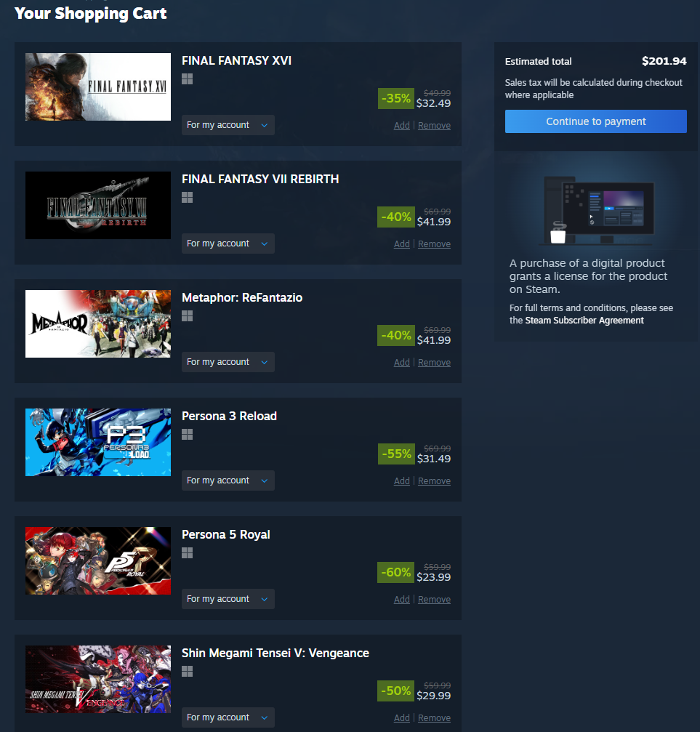Click Add link for FINAL FANTASY XVI
Image resolution: width=700 pixels, height=732 pixels.
click(x=401, y=126)
